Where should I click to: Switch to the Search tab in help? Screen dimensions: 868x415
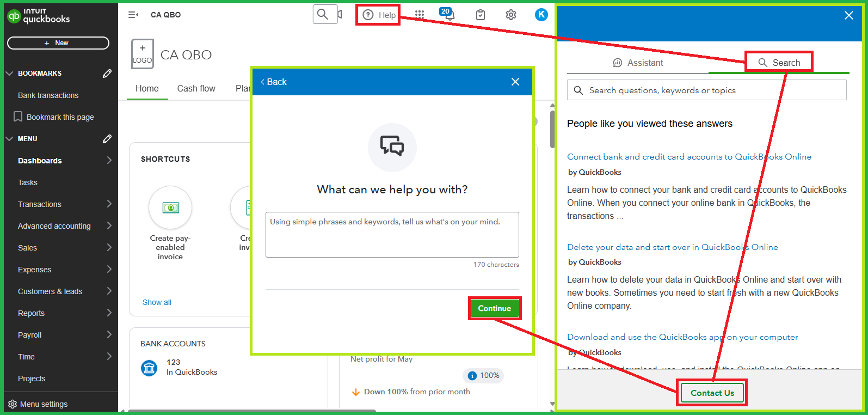[779, 63]
